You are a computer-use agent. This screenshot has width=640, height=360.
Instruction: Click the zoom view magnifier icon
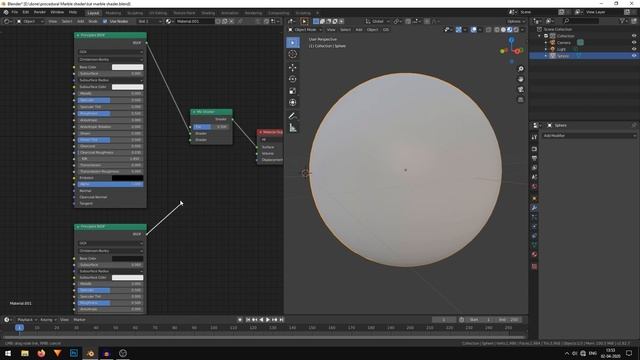[521, 69]
